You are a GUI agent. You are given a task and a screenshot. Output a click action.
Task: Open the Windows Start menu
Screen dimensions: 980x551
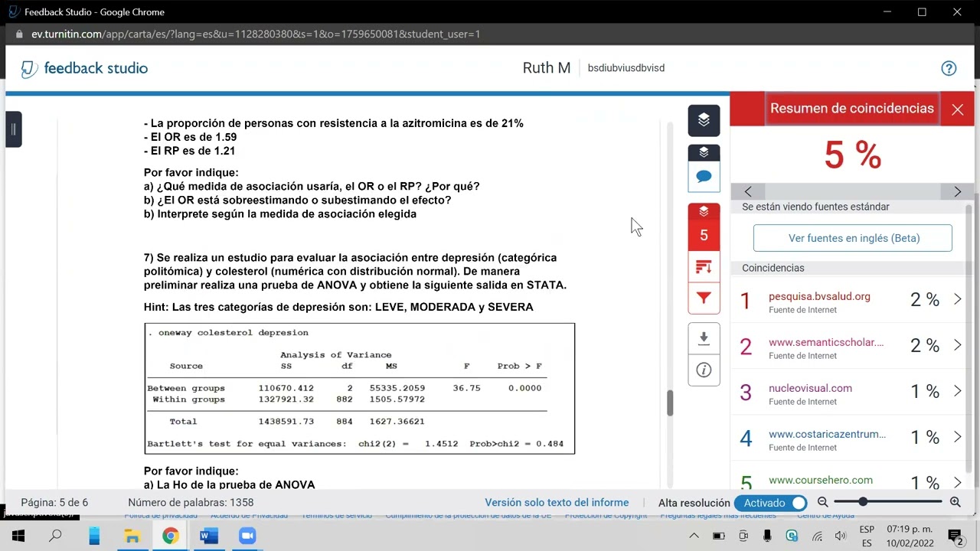[18, 536]
